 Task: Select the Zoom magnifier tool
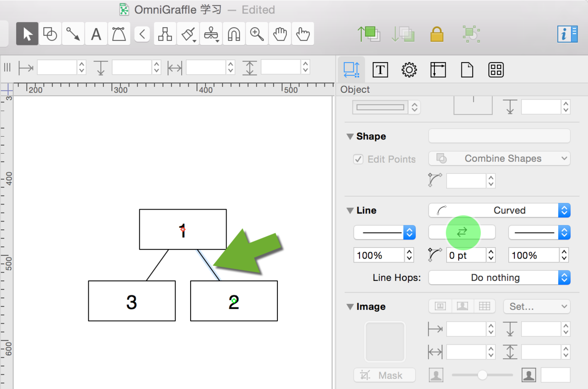[257, 34]
